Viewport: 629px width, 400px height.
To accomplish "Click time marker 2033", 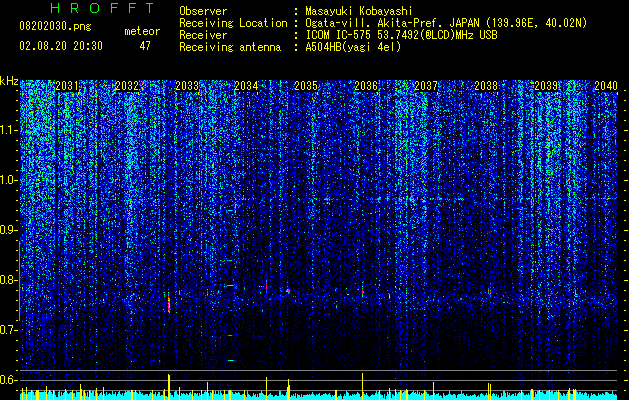I will (x=187, y=86).
